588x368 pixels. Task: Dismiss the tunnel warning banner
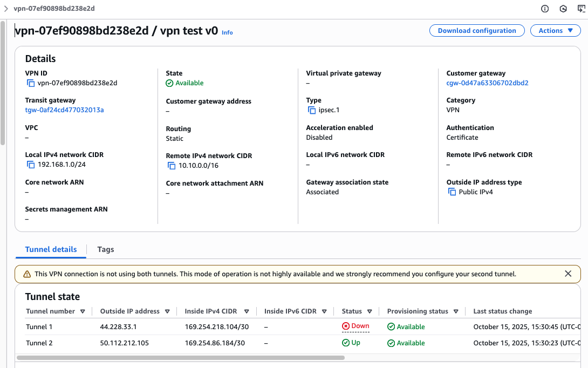click(x=568, y=274)
